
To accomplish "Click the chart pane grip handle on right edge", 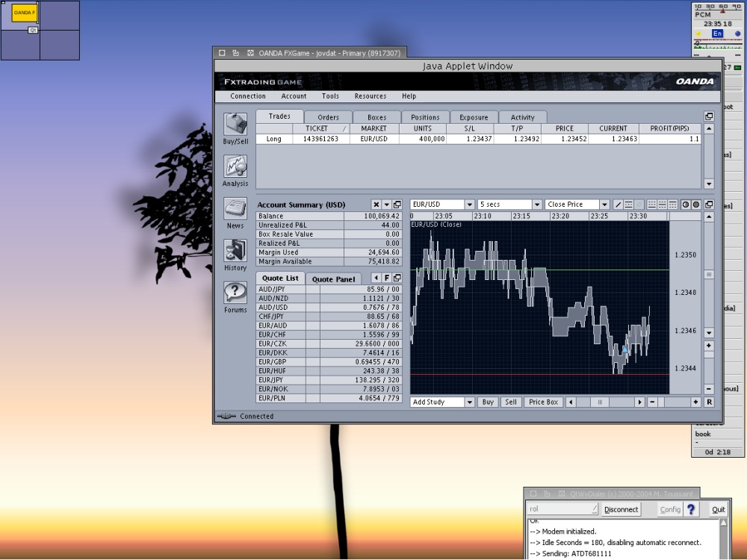I will pyautogui.click(x=709, y=275).
